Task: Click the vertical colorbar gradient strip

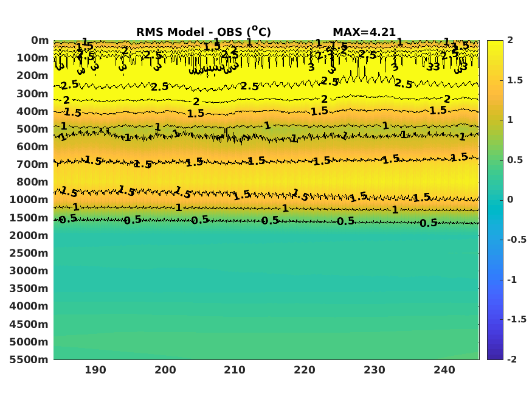Action: [x=495, y=200]
